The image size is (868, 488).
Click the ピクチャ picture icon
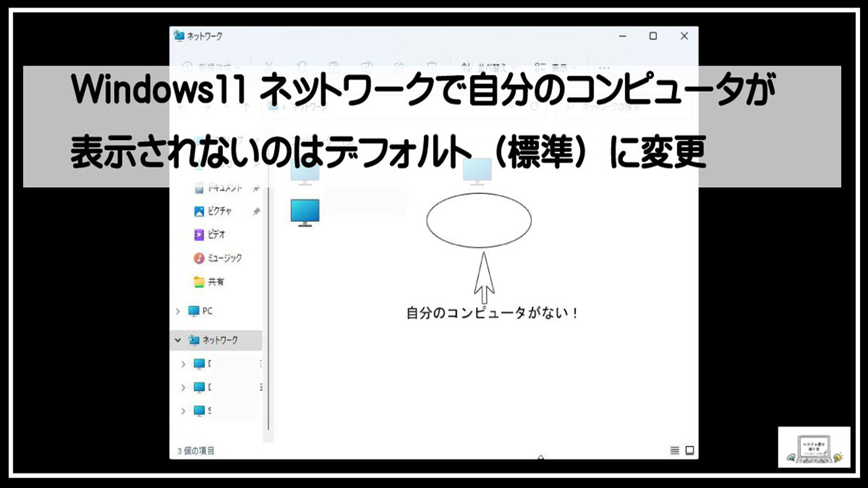click(x=199, y=211)
